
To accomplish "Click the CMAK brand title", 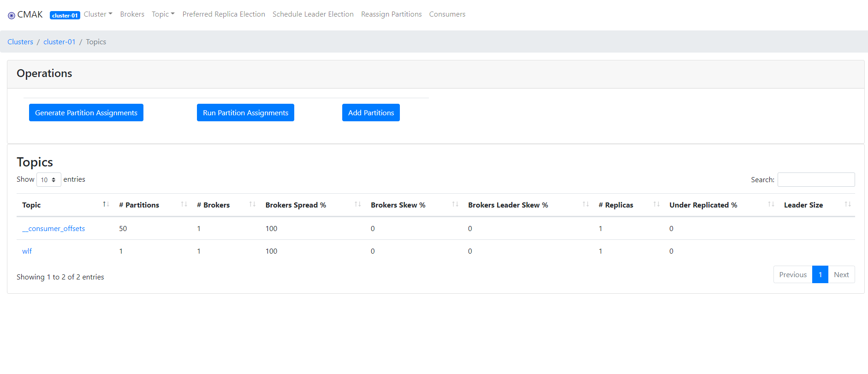I will click(x=30, y=14).
